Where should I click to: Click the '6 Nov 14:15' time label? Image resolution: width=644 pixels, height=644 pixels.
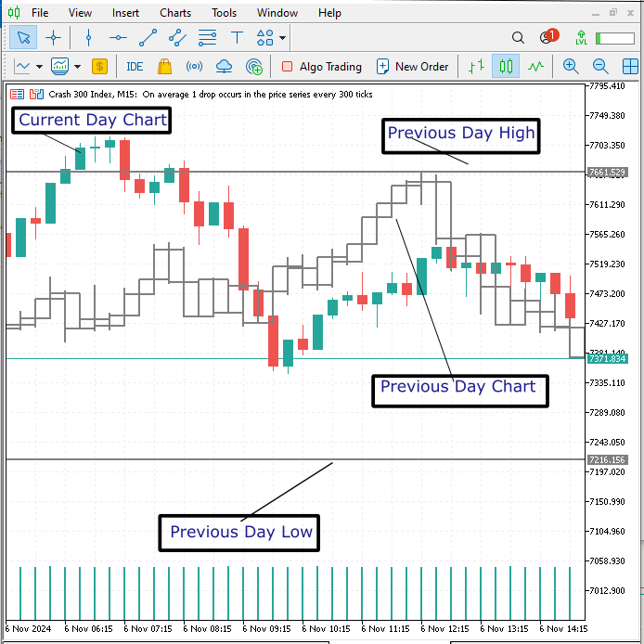(563, 629)
